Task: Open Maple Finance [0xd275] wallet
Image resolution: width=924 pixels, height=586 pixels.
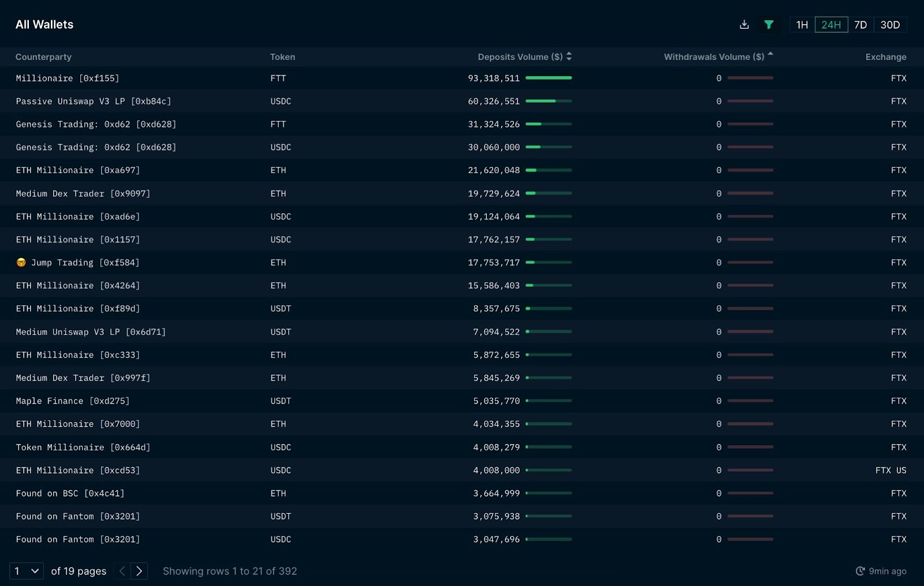Action: 73,401
